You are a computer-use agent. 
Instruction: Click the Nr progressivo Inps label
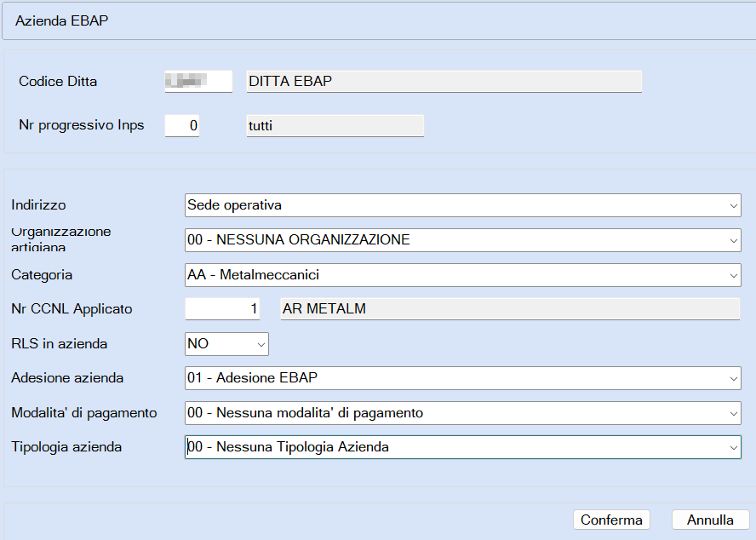point(82,125)
